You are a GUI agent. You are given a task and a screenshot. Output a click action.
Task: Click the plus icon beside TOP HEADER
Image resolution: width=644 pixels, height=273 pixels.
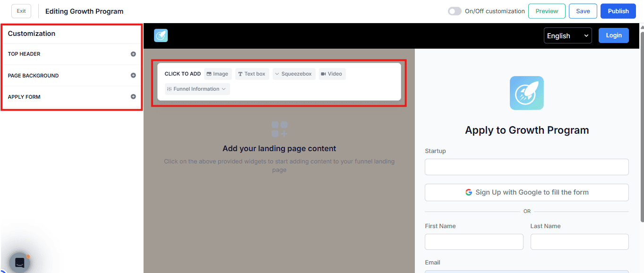tap(133, 54)
